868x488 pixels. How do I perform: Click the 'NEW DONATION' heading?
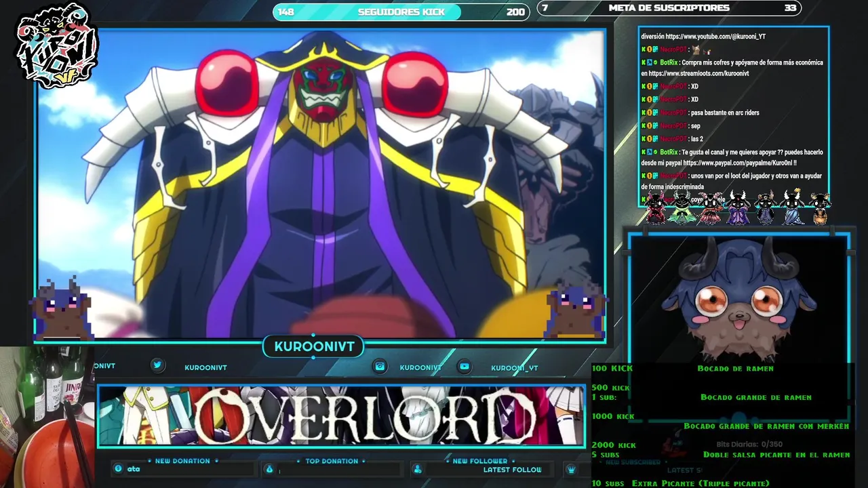click(x=182, y=461)
